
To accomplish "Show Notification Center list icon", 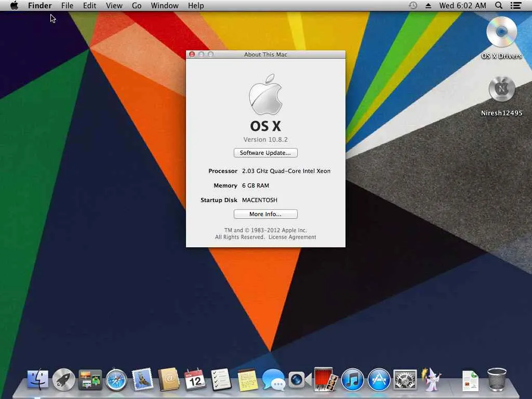I will 516,6.
